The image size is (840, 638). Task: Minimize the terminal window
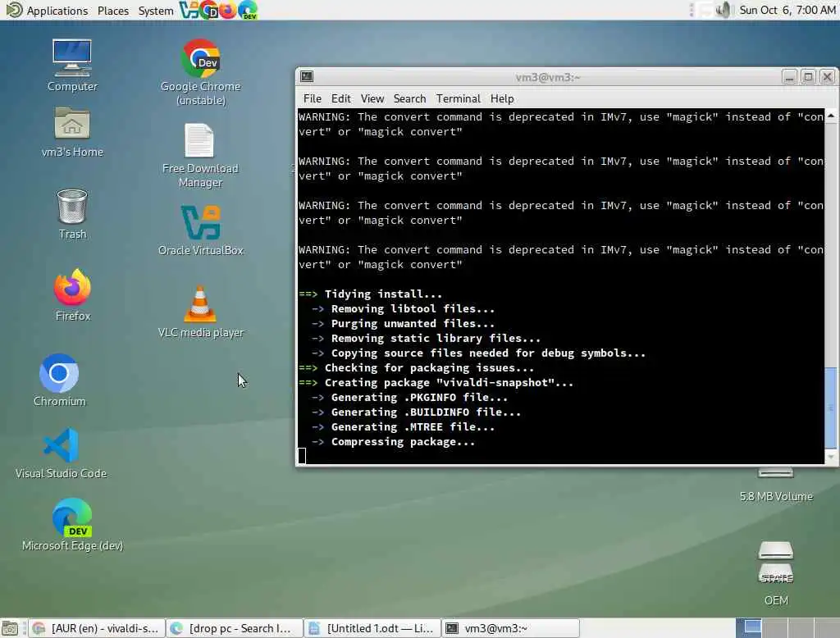(x=789, y=77)
